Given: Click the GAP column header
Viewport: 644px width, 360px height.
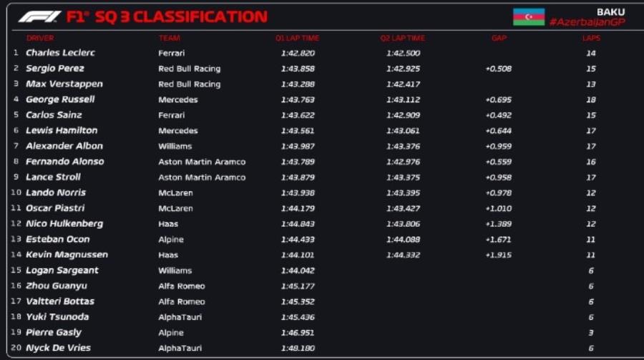Looking at the screenshot, I should [x=499, y=38].
